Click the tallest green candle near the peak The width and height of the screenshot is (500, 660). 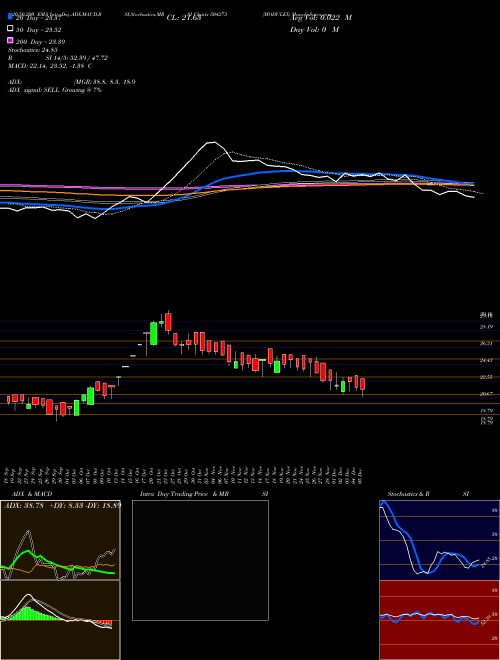pos(154,333)
